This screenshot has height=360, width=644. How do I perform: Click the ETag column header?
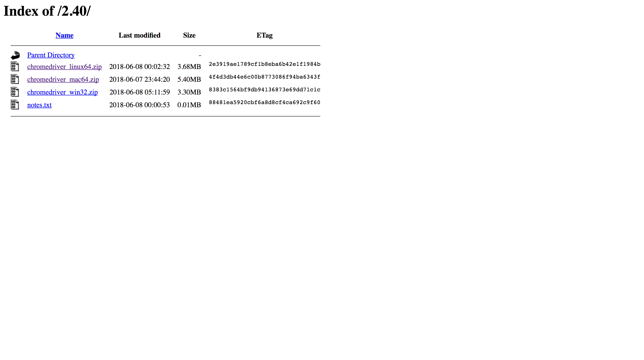click(x=264, y=35)
